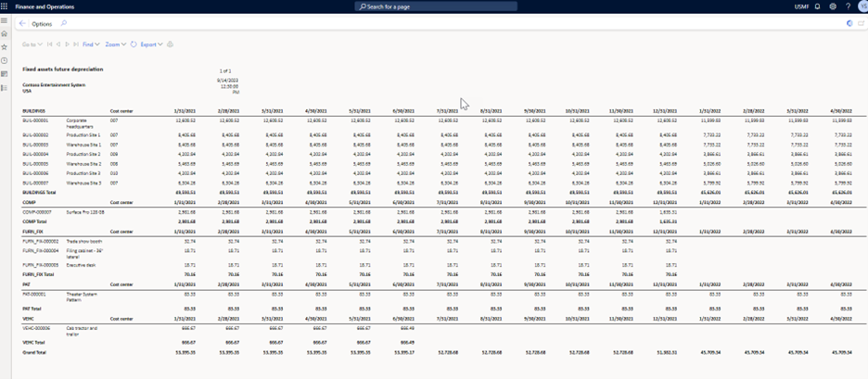Open the Options menu
Screen dimensions: 868x379
(42, 24)
